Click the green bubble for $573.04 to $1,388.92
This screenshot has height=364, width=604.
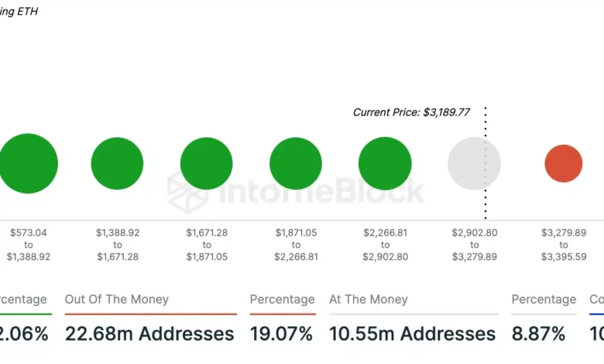[x=29, y=163]
